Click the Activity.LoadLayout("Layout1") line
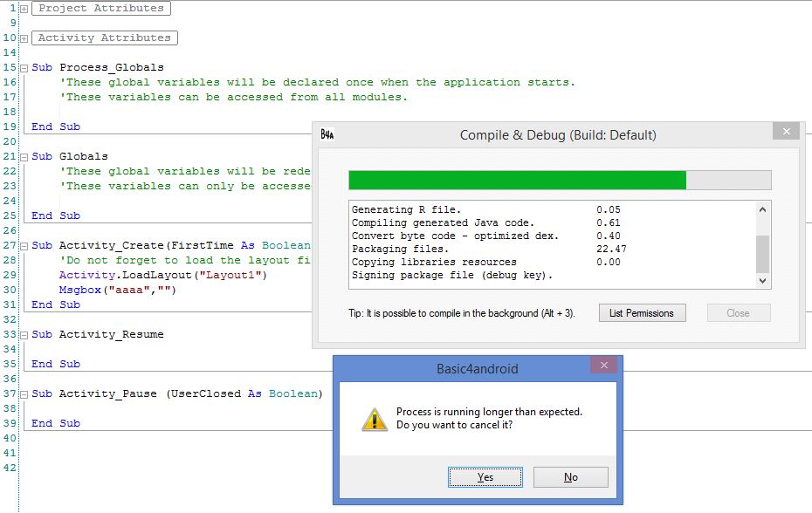 (163, 275)
